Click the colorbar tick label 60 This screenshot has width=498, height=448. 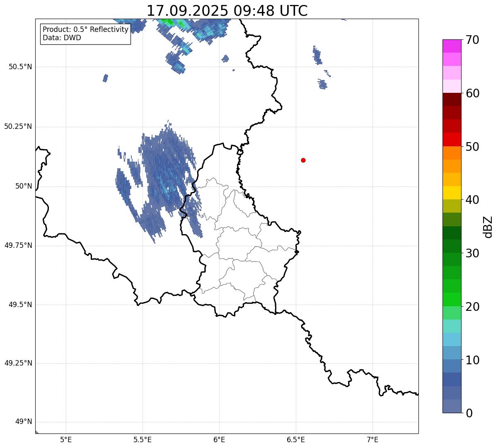472,93
